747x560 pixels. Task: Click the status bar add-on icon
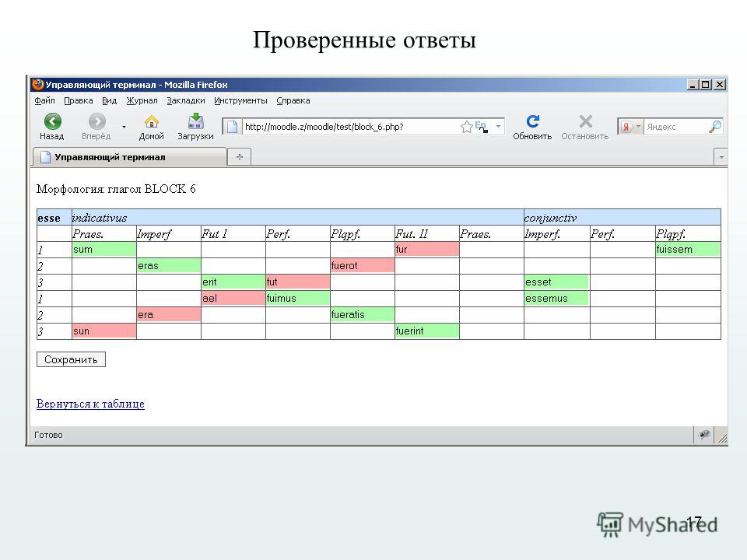click(703, 434)
